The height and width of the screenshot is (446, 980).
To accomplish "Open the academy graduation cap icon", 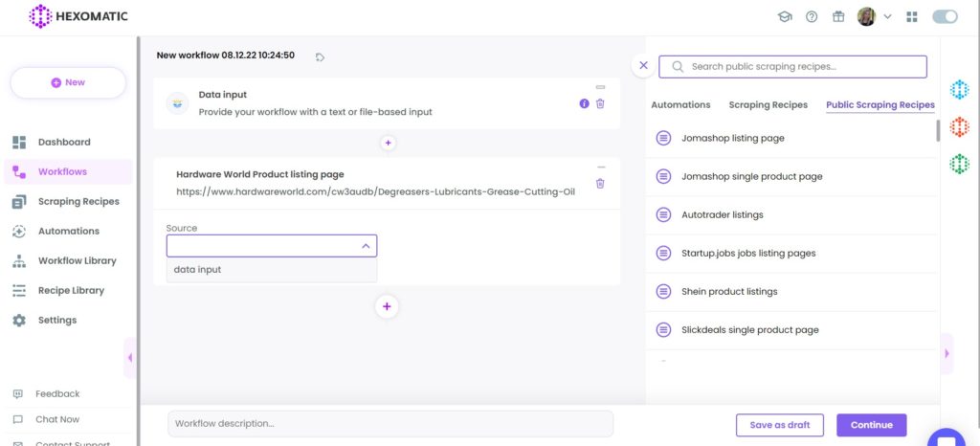I will (x=784, y=17).
